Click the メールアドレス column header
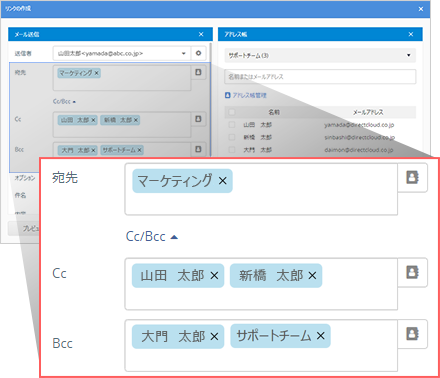Viewport: 440px width, 378px height. click(368, 112)
